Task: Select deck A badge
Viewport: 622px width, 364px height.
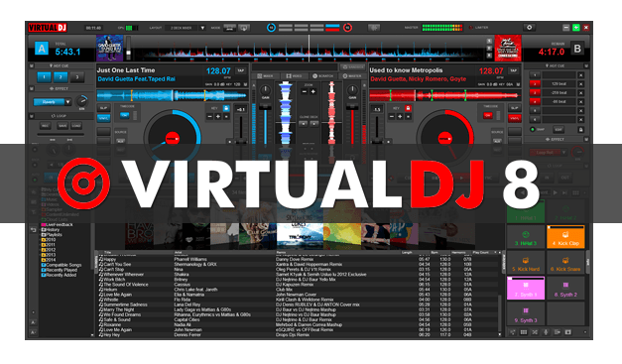Action: tap(42, 49)
